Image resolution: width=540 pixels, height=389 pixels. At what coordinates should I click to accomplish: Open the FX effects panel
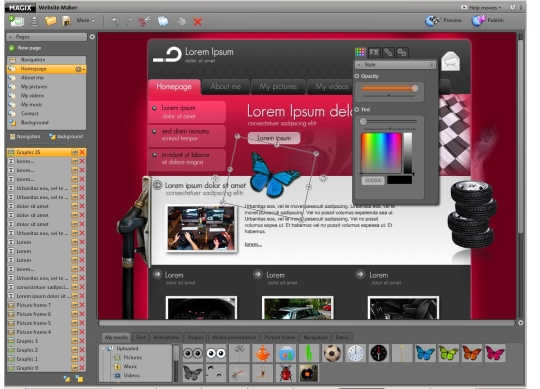tap(374, 52)
